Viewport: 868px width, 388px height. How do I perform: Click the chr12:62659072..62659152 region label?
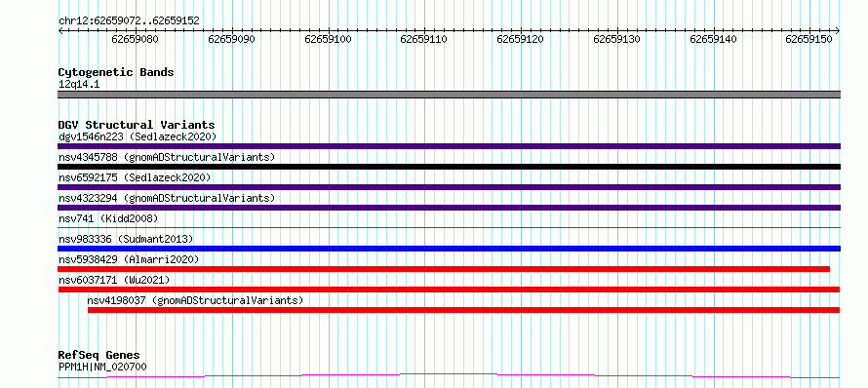tap(129, 21)
